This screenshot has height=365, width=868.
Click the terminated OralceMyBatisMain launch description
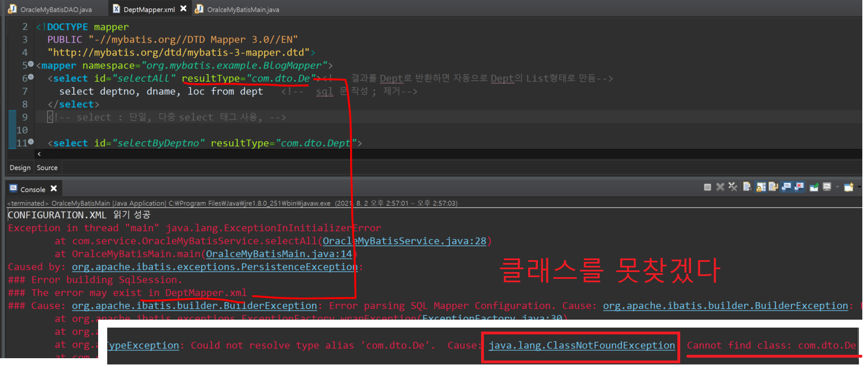(232, 203)
